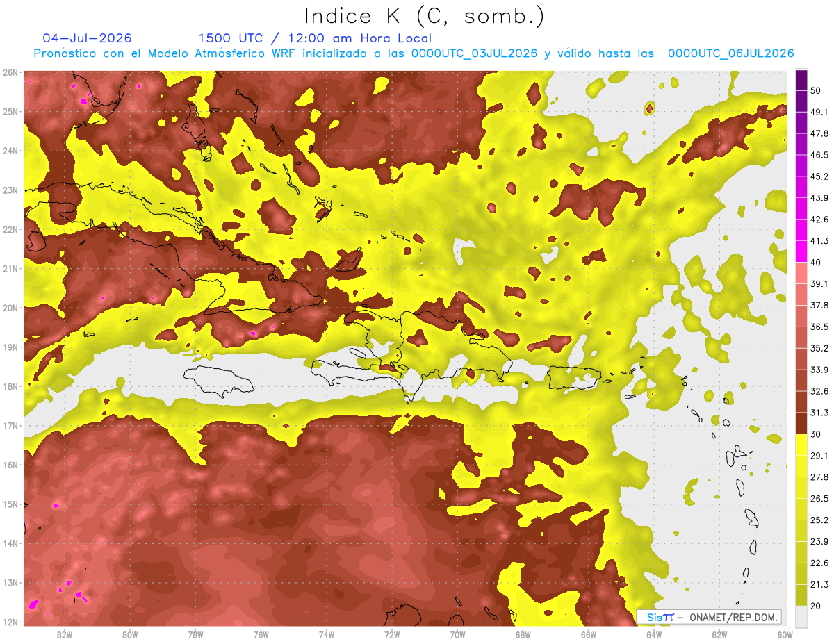The width and height of the screenshot is (834, 644).
Task: Click colorbar value "41.3"
Action: [x=820, y=241]
